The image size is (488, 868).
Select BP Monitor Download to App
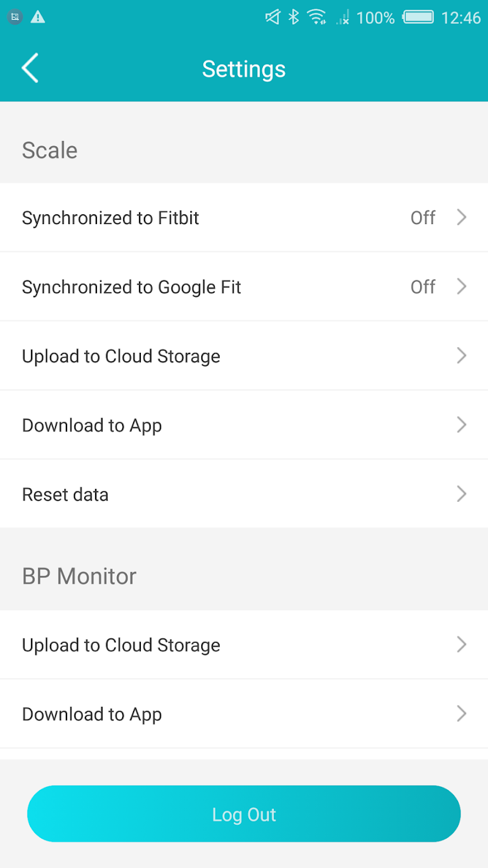[x=92, y=714]
